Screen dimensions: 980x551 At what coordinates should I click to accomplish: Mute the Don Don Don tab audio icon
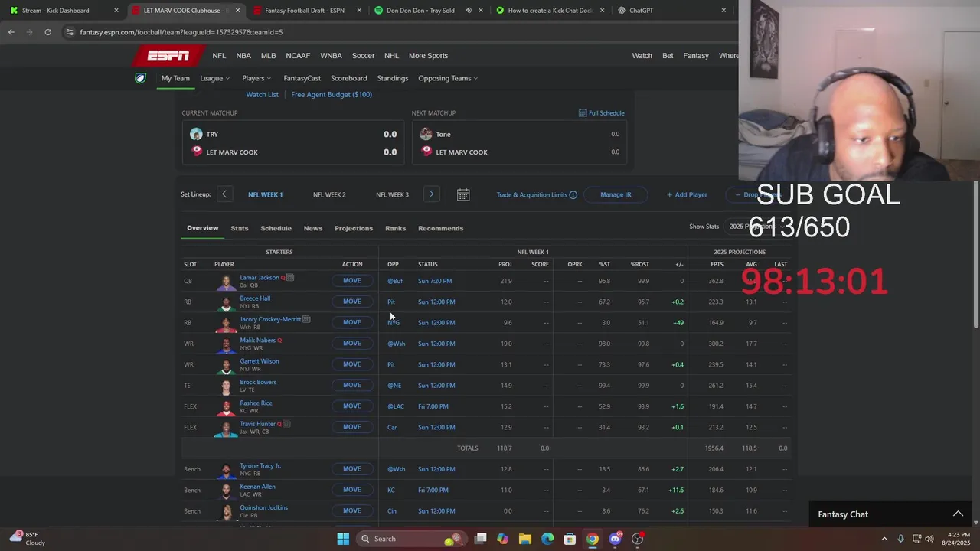pos(468,11)
